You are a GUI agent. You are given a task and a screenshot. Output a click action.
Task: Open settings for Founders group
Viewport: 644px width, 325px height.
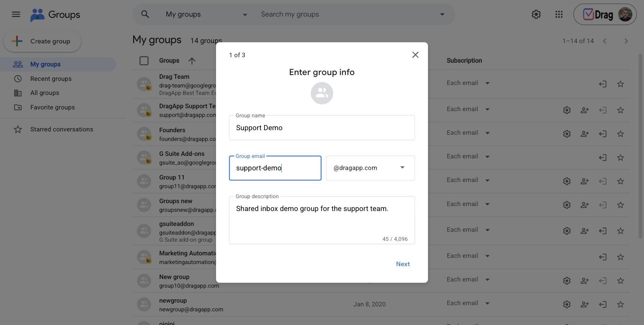tap(567, 134)
